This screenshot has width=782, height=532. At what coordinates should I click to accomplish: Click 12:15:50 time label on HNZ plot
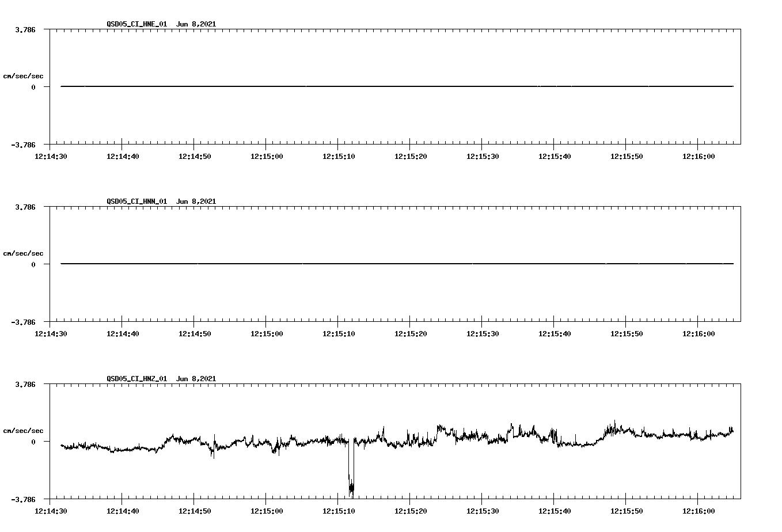(x=626, y=511)
